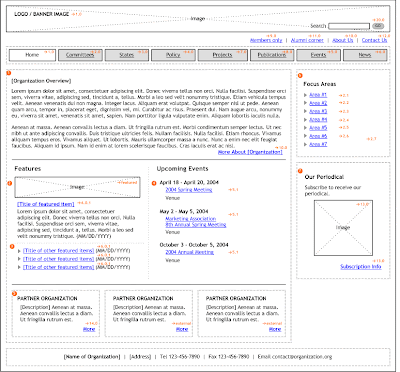The width and height of the screenshot is (400, 372).
Task: Click the triangle bullet beside Area #1
Action: tap(305, 95)
